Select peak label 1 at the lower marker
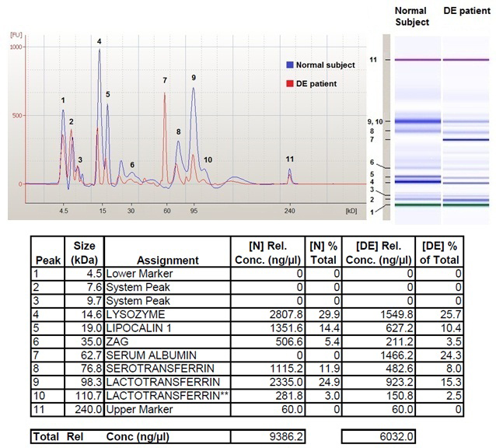 [x=63, y=100]
